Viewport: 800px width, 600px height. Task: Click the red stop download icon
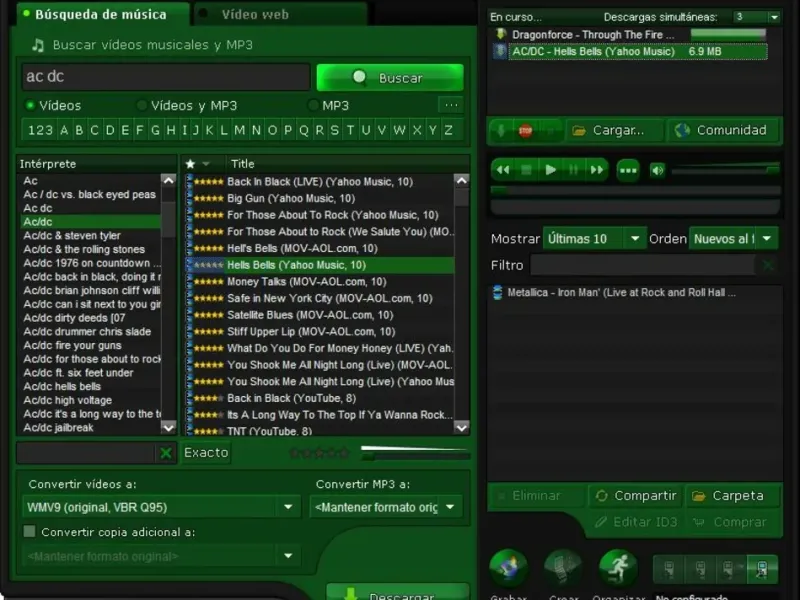(x=525, y=131)
